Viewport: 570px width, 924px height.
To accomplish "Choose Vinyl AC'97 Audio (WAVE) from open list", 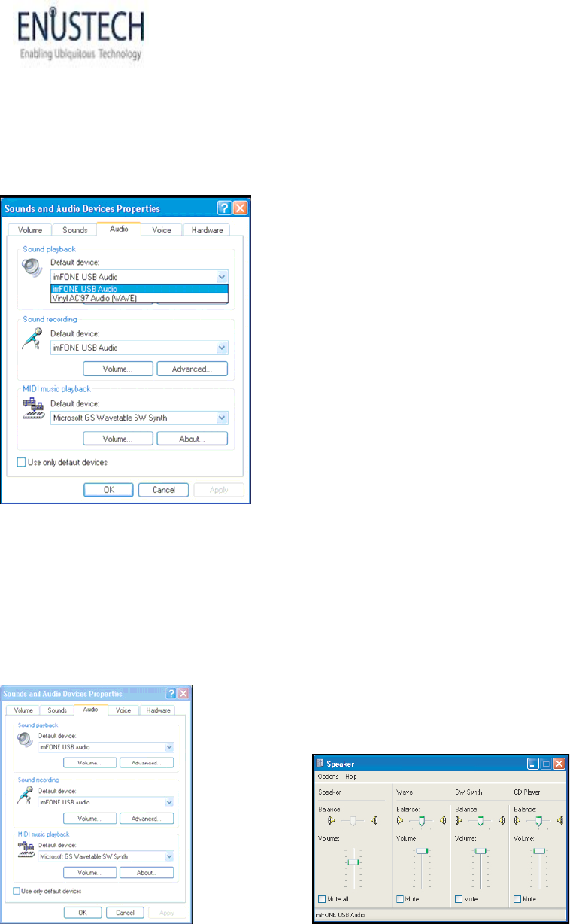I will pos(139,298).
